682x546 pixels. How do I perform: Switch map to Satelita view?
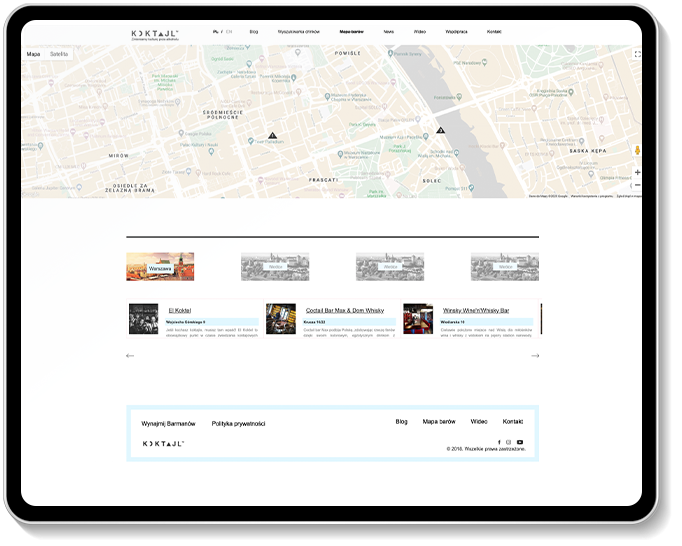click(59, 54)
